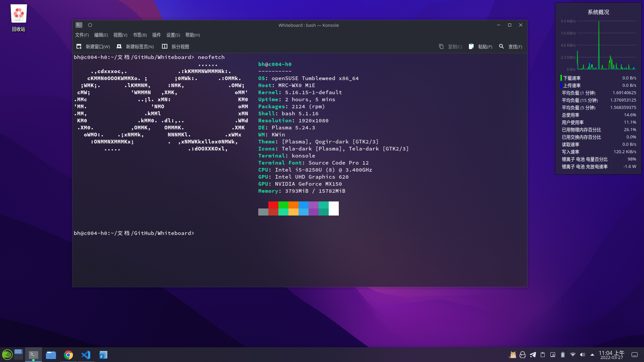Open the 书签(B) menu
Image resolution: width=644 pixels, height=362 pixels.
[x=140, y=35]
